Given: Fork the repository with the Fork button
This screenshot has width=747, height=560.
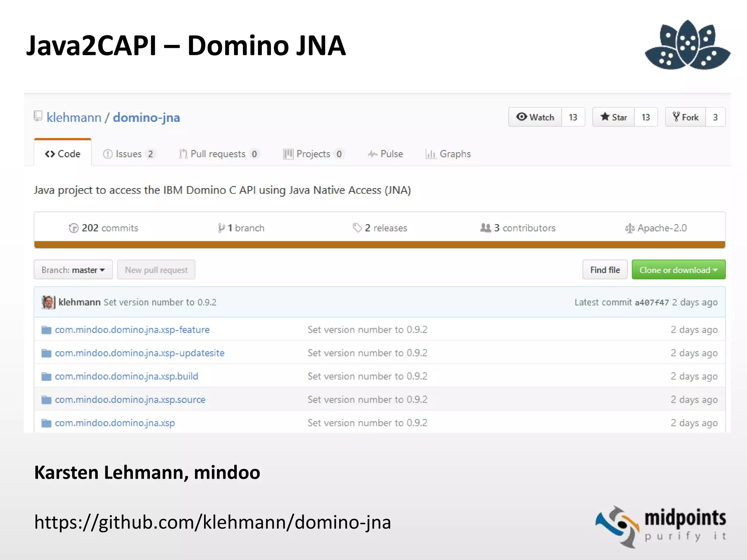Looking at the screenshot, I should pos(685,117).
